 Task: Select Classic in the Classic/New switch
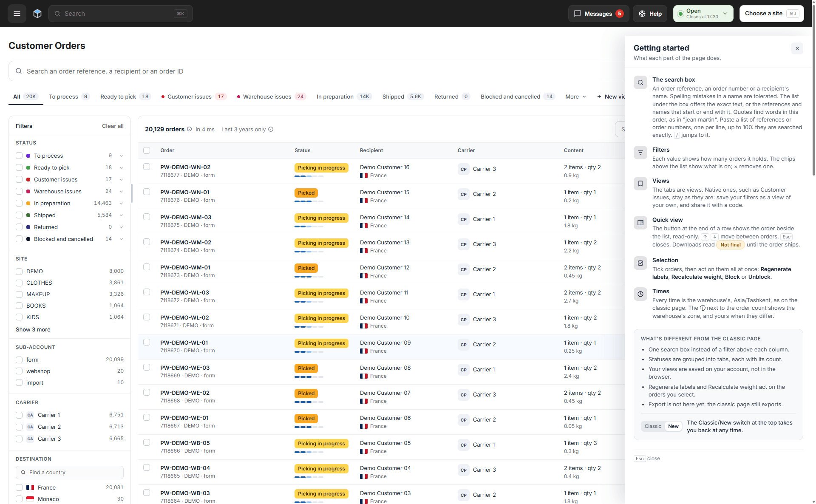(x=653, y=426)
